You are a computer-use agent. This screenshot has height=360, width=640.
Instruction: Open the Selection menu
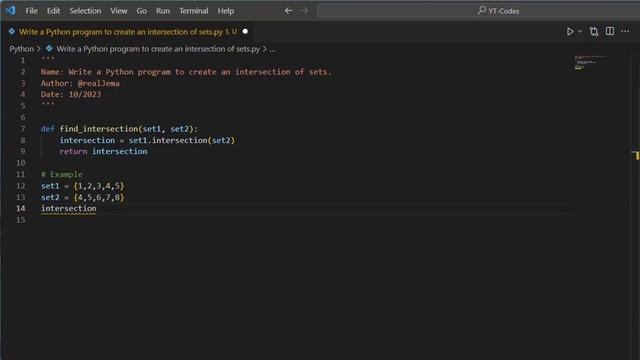(x=85, y=11)
